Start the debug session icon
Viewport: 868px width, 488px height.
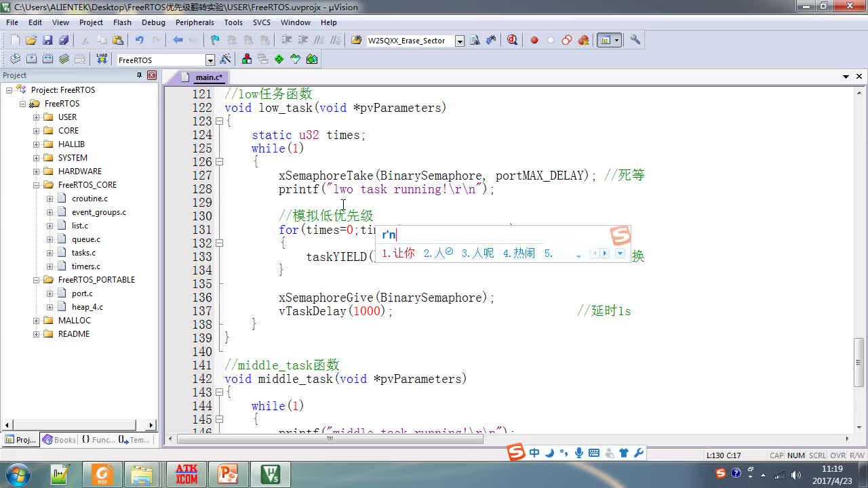tap(512, 41)
